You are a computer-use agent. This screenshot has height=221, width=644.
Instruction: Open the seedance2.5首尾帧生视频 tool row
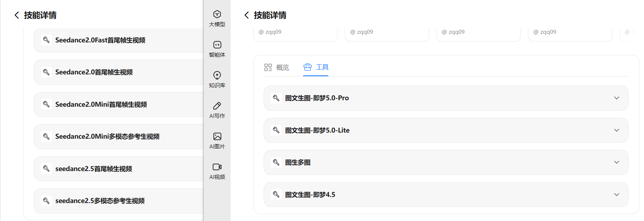[x=119, y=169]
